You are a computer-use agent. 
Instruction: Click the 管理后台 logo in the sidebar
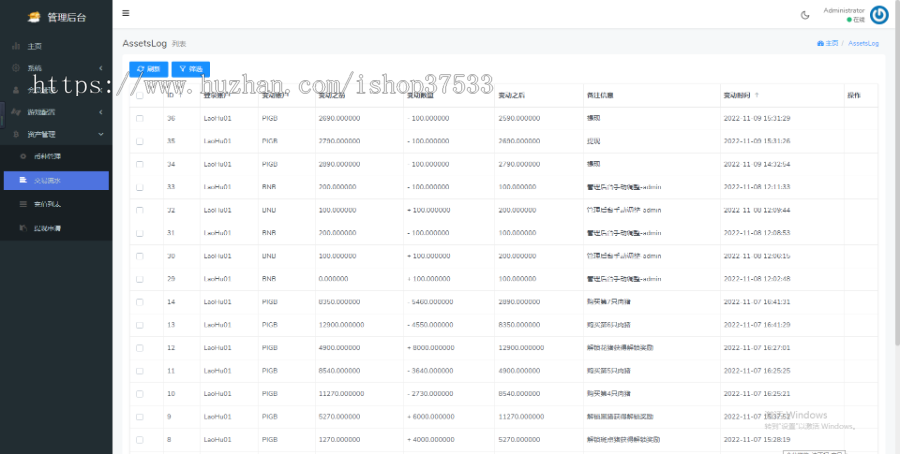[56, 17]
